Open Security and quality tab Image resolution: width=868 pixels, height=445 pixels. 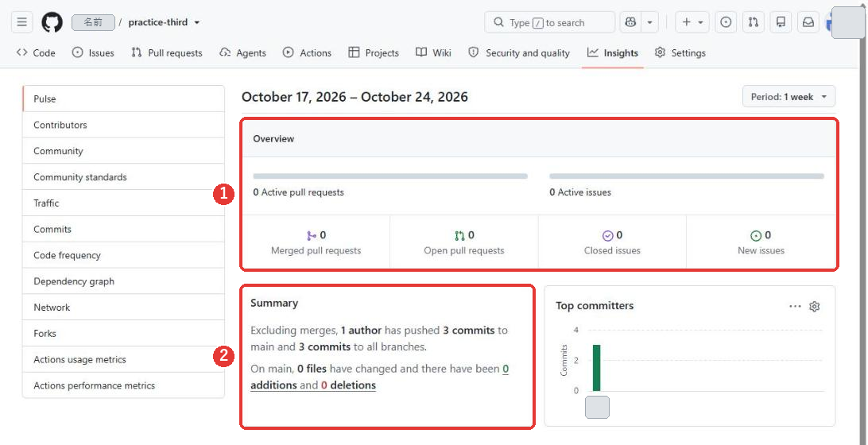coord(519,53)
